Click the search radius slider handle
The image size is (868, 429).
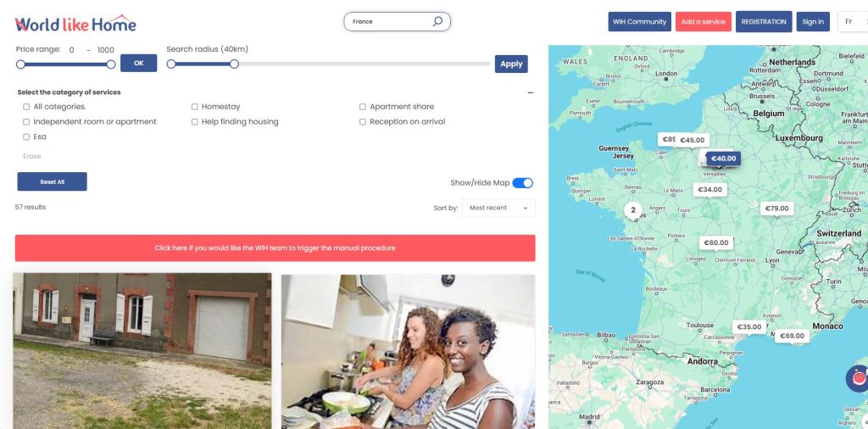[234, 64]
